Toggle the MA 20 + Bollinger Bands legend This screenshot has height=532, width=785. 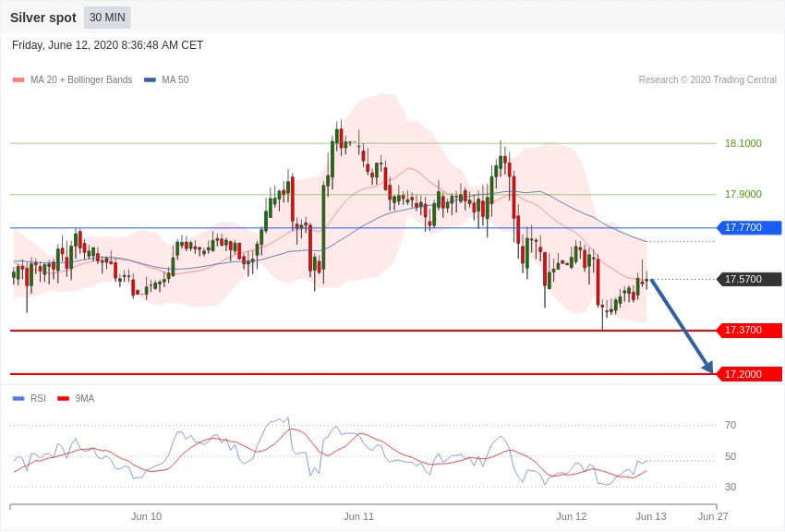click(72, 80)
